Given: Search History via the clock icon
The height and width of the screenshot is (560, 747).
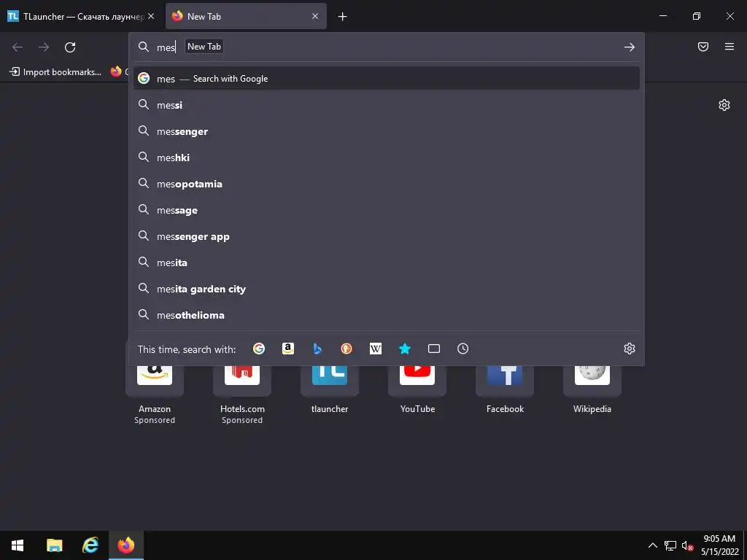Looking at the screenshot, I should [462, 349].
